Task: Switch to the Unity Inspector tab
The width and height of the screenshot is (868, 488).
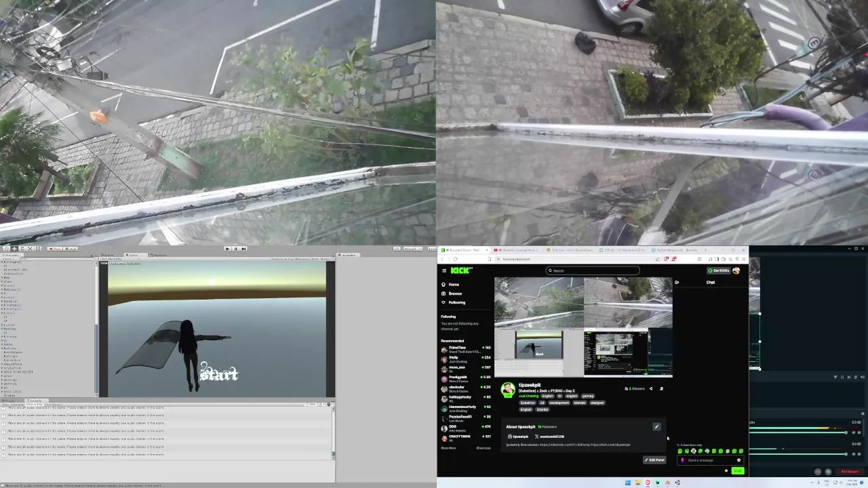Action: pos(348,256)
